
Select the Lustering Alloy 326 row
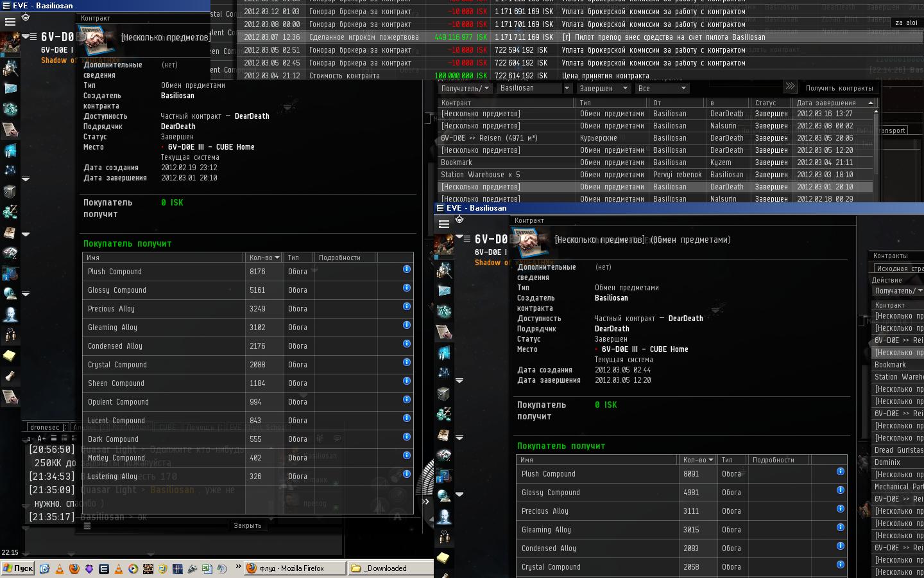pos(248,477)
